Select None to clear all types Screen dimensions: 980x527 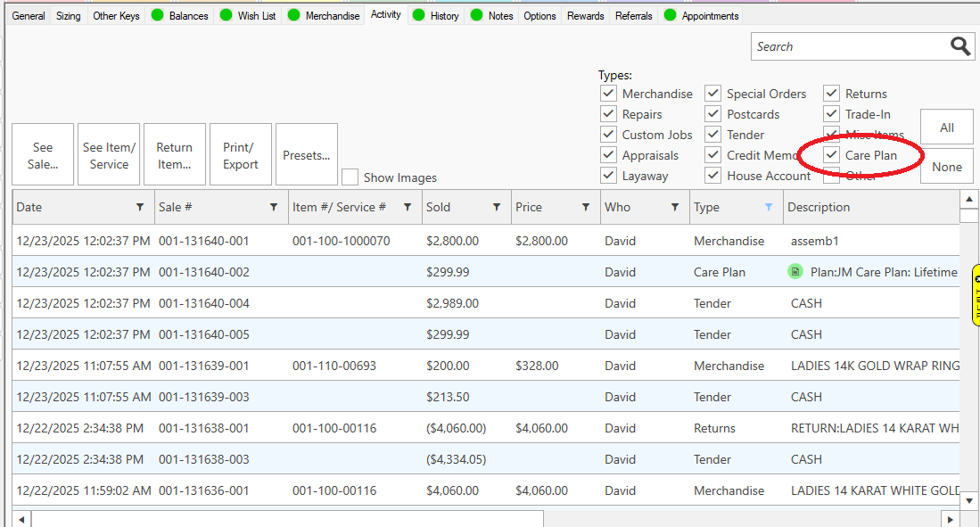pyautogui.click(x=946, y=167)
